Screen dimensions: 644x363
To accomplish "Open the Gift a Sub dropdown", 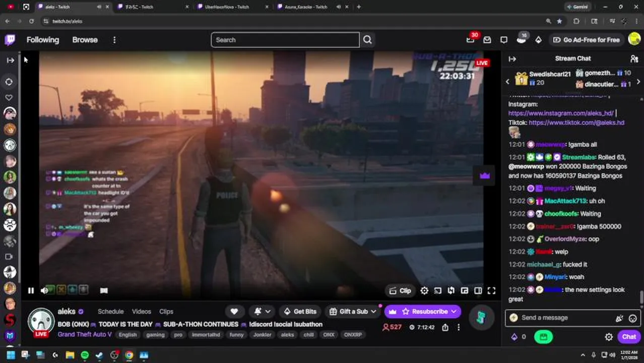I will 353,312.
